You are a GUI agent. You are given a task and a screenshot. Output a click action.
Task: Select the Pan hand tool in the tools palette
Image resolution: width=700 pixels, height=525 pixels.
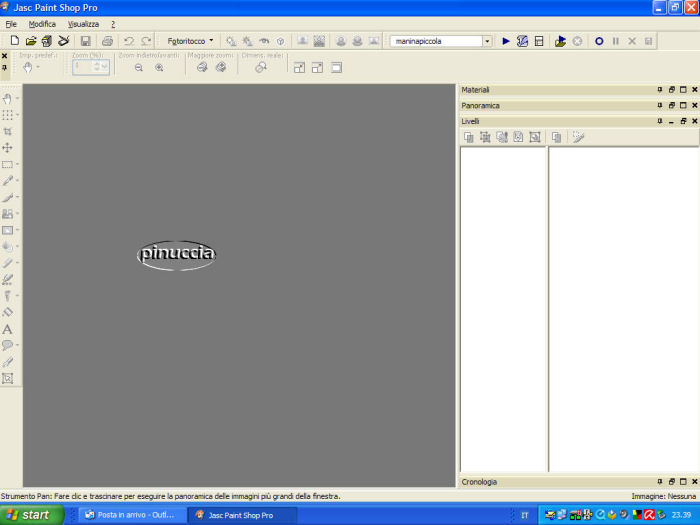7,99
